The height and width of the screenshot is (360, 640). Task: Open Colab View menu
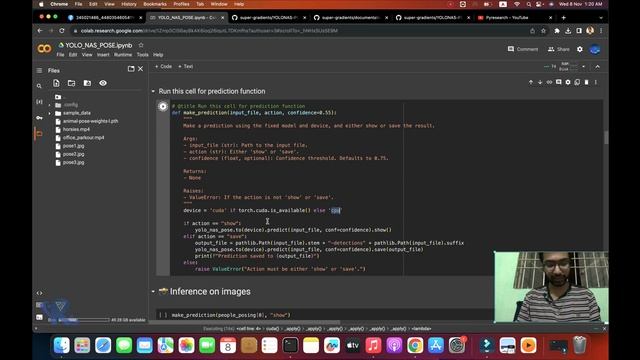click(x=87, y=55)
